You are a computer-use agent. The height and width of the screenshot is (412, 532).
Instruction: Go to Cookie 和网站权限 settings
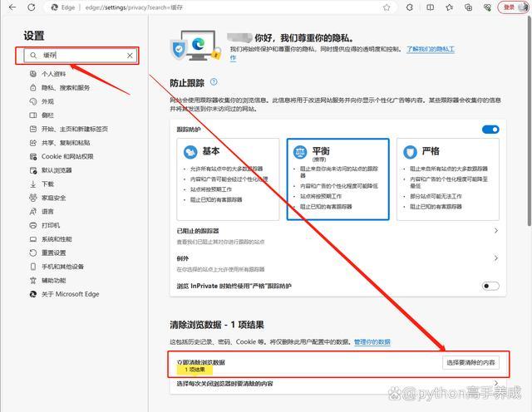click(x=67, y=156)
